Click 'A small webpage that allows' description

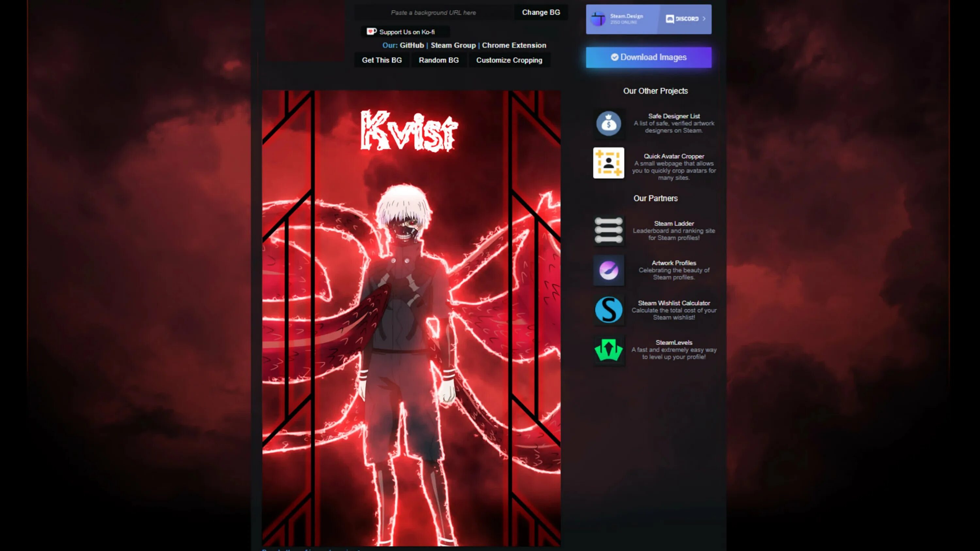point(674,171)
